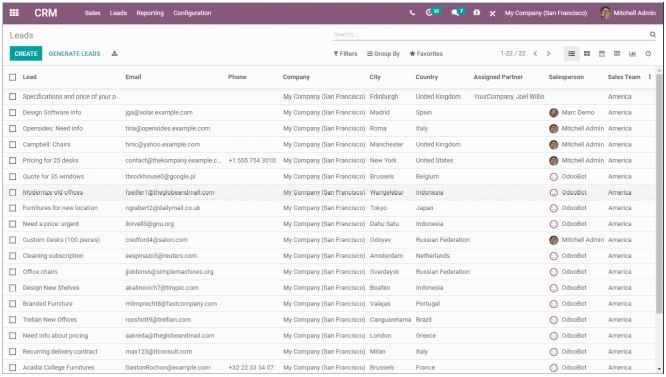This screenshot has height=377, width=666.
Task: Click phone number +1 555 754 3010
Action: [x=252, y=160]
